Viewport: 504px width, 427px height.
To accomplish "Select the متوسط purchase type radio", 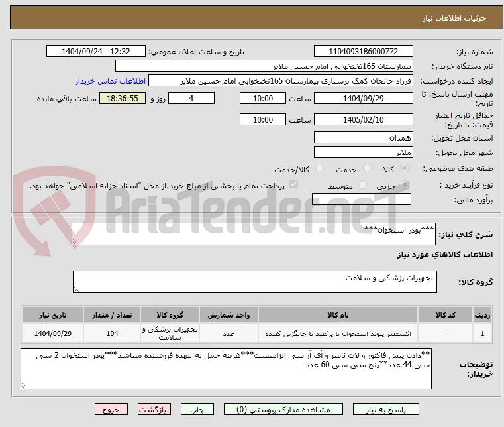I will pyautogui.click(x=362, y=185).
